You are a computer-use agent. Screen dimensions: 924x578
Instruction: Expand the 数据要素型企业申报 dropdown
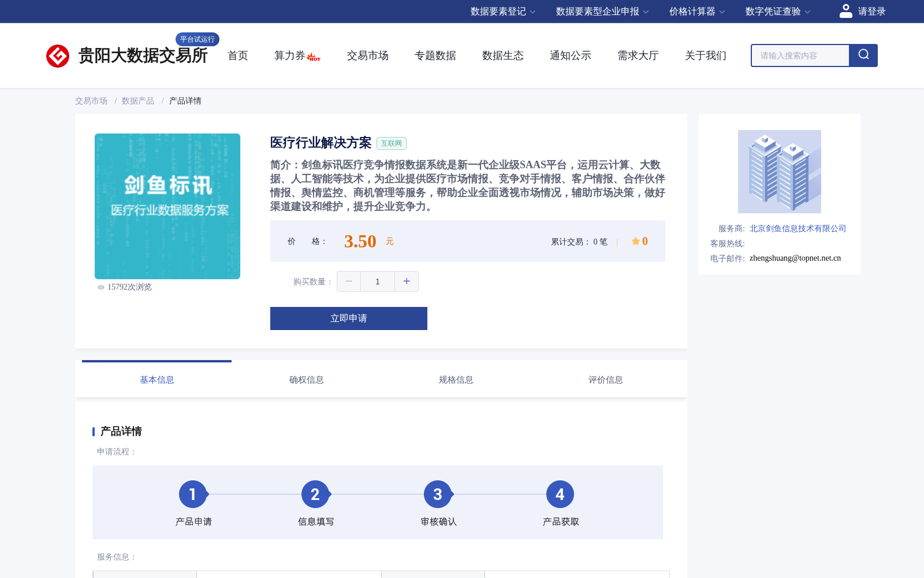point(602,12)
